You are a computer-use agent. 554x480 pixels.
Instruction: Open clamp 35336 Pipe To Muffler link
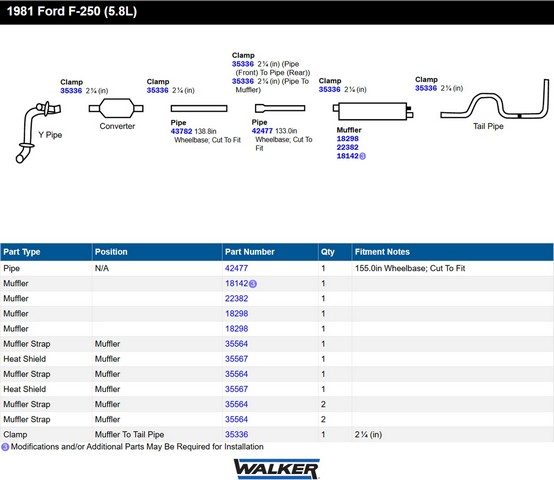(x=243, y=81)
